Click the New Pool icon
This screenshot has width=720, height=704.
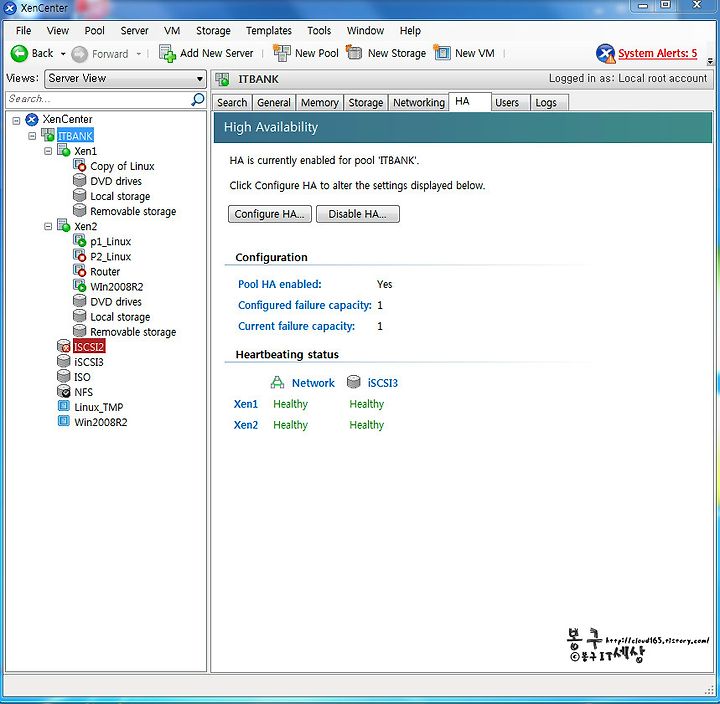point(281,53)
